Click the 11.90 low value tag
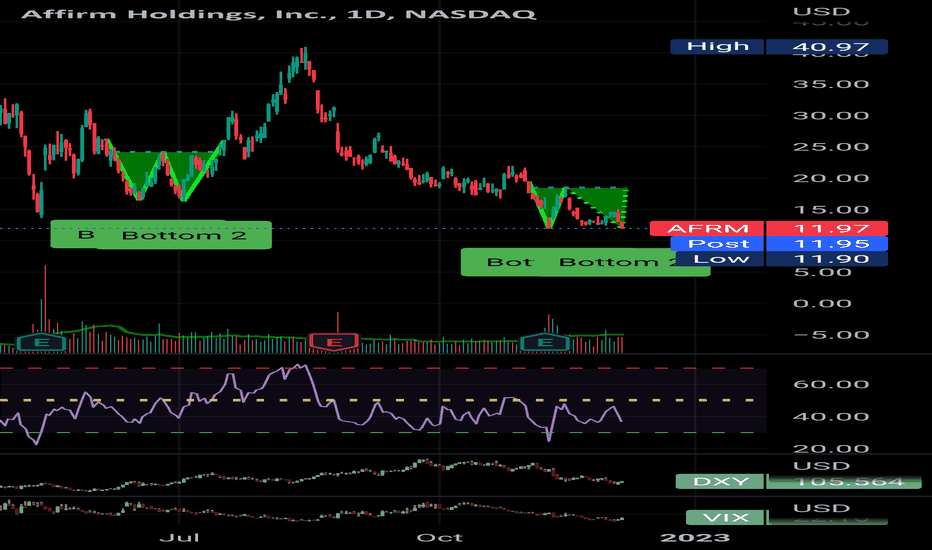The height and width of the screenshot is (550, 932). [x=827, y=259]
